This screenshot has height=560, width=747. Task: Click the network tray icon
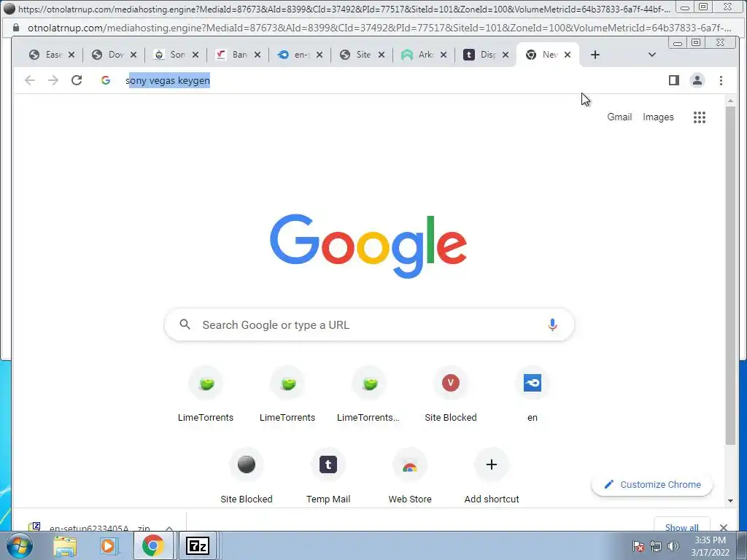coord(656,546)
